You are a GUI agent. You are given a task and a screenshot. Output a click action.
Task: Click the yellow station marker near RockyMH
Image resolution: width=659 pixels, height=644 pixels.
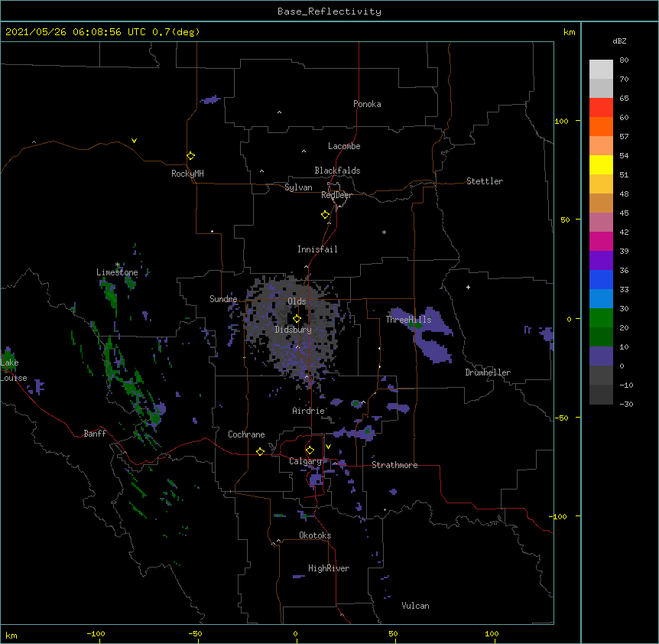(190, 156)
